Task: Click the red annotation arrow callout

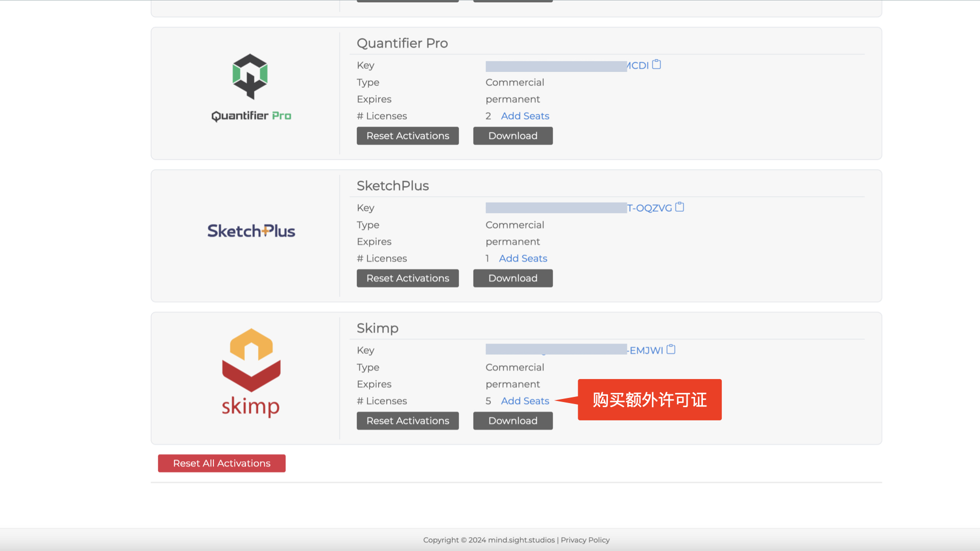Action: pos(649,400)
